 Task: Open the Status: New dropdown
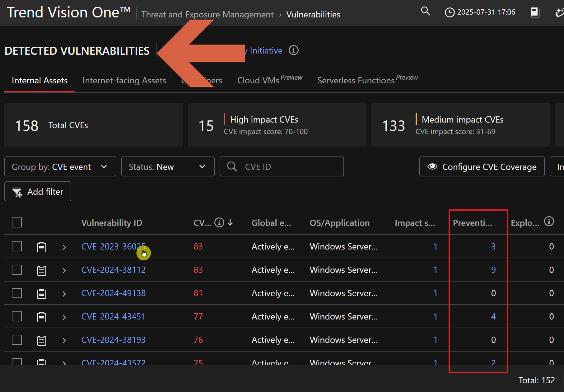(x=168, y=167)
